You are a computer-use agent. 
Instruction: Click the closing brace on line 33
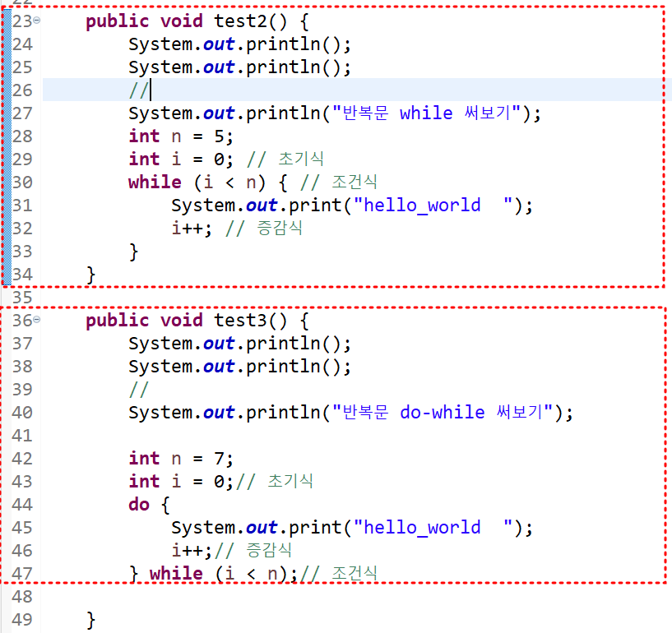133,252
